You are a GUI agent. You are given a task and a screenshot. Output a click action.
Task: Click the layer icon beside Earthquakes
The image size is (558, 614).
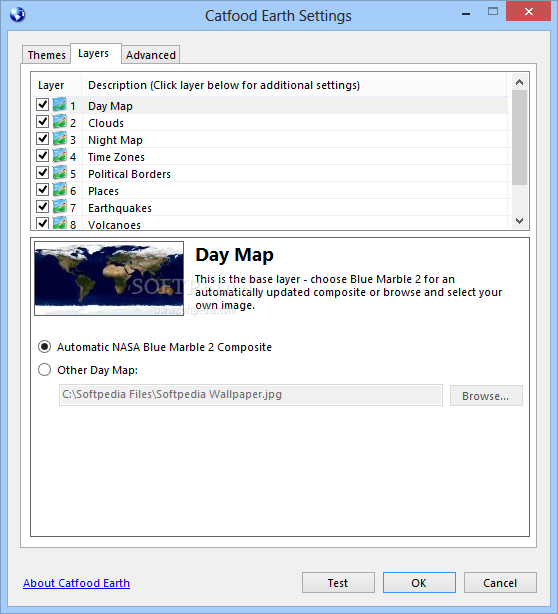(59, 207)
